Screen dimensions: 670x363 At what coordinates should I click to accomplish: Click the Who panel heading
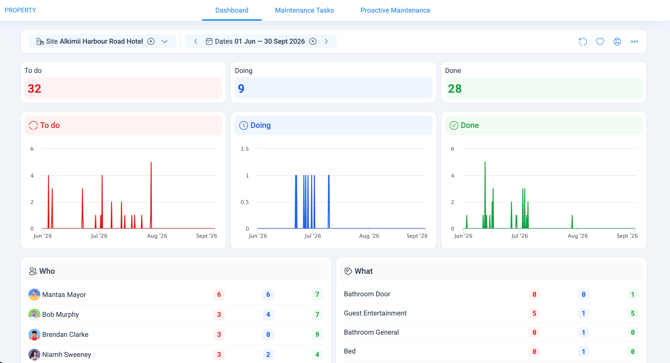(x=47, y=271)
